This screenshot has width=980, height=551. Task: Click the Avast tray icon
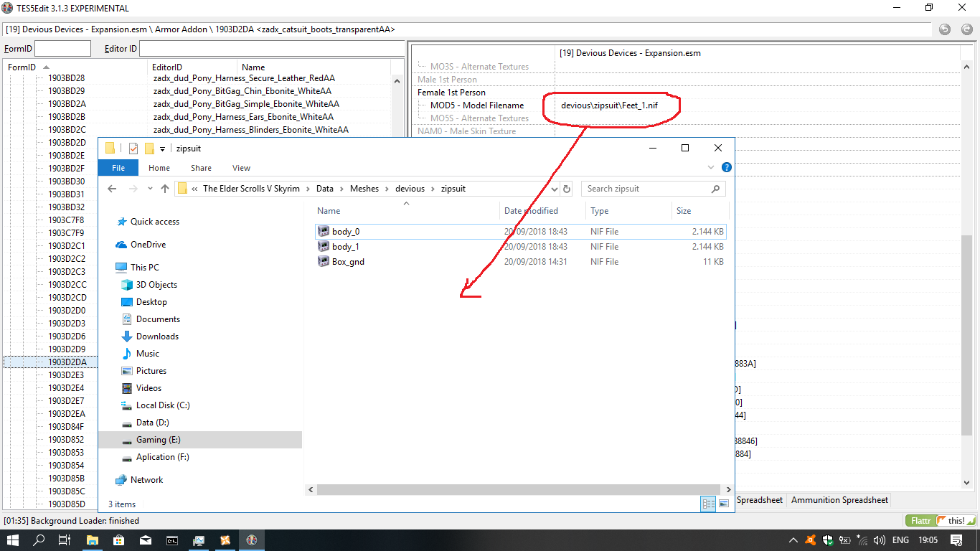810,540
